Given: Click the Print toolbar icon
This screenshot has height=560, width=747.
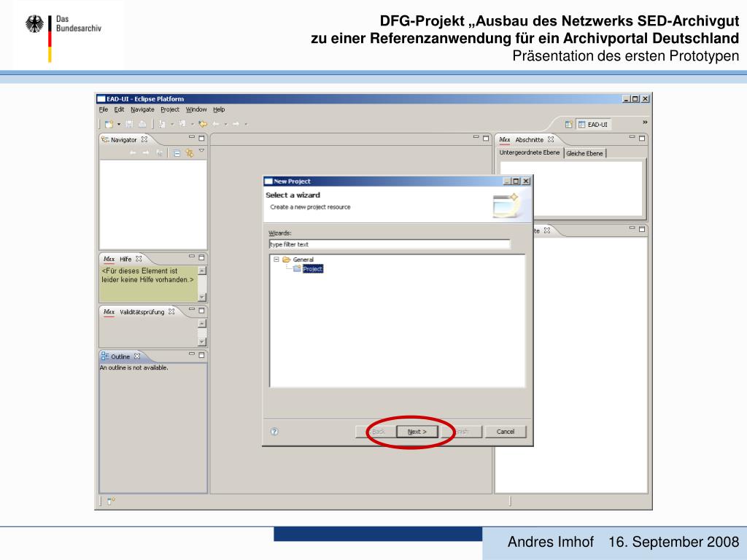Looking at the screenshot, I should pos(142,124).
